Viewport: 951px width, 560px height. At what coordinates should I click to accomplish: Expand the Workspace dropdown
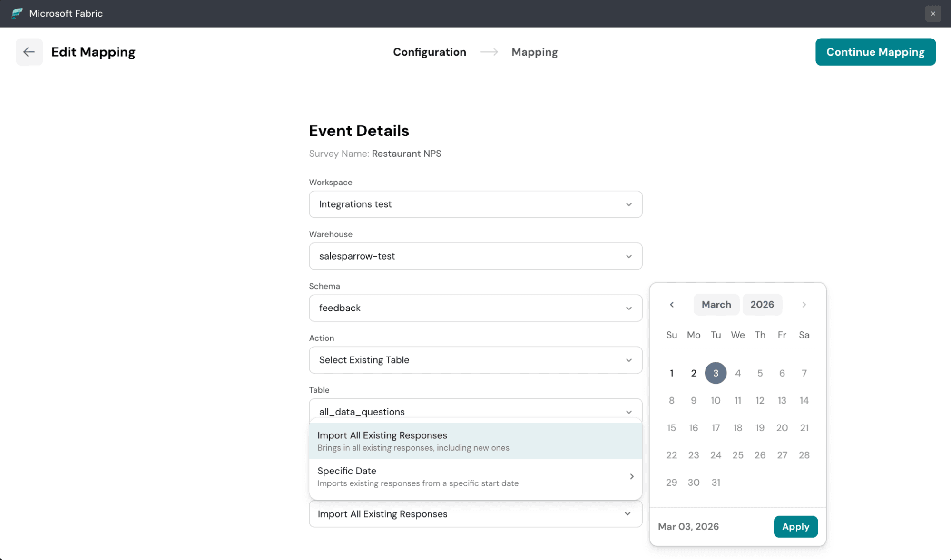pyautogui.click(x=475, y=204)
